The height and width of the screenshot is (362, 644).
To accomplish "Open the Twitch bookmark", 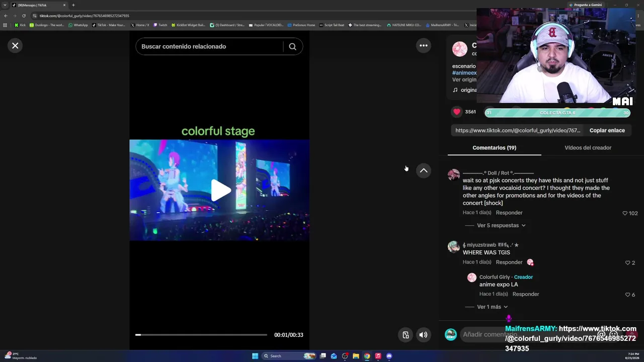I will pyautogui.click(x=160, y=25).
